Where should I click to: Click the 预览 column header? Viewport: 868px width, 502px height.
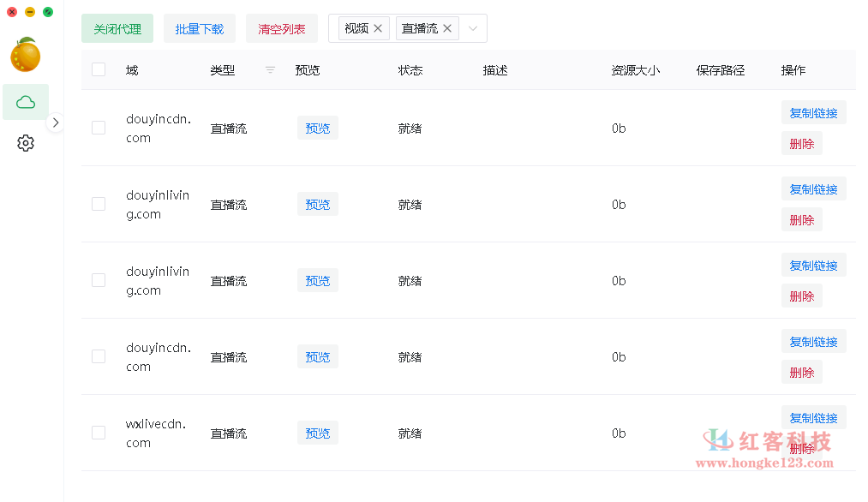[308, 69]
